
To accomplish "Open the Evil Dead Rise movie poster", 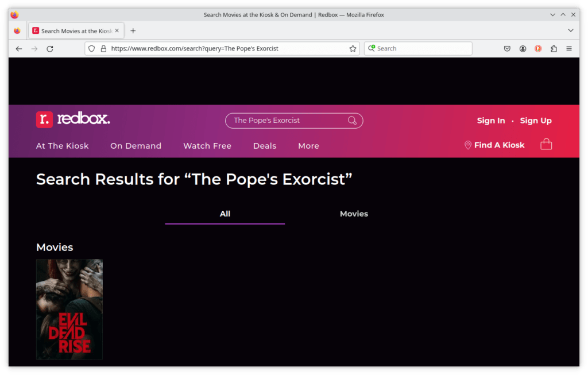I will pos(69,310).
